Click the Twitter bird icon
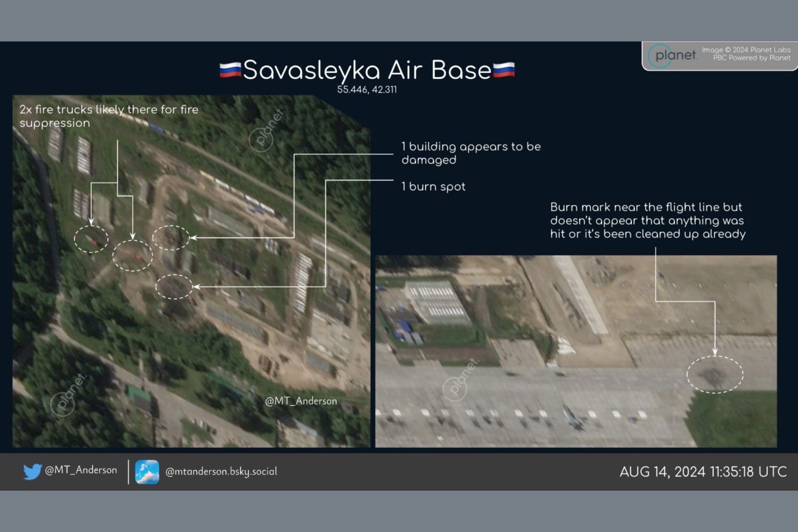 [32, 471]
